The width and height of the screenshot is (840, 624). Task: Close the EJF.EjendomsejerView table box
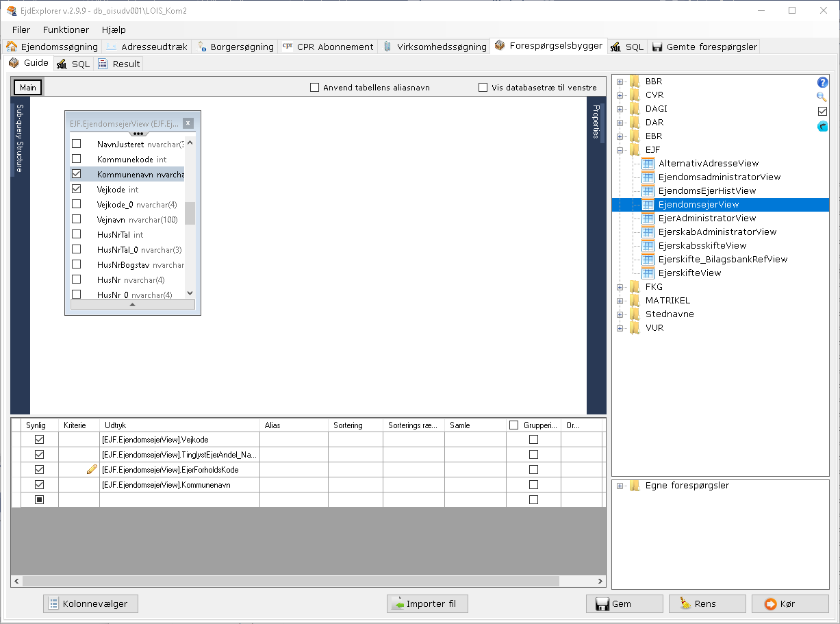[188, 123]
